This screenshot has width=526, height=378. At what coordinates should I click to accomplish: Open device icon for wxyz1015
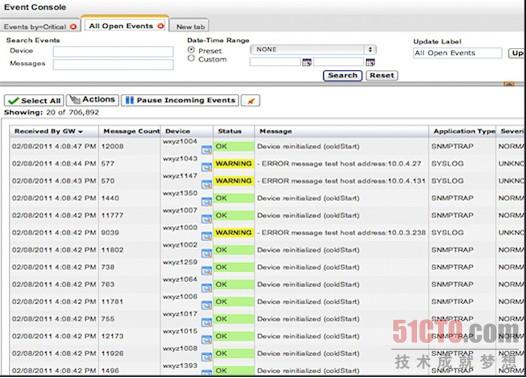(206, 340)
